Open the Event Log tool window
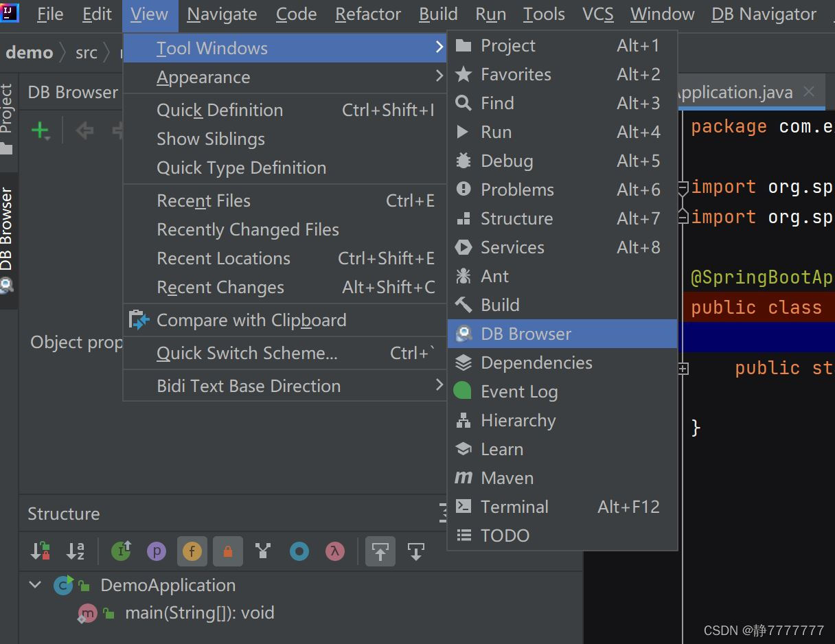The height and width of the screenshot is (644, 835). (x=562, y=391)
